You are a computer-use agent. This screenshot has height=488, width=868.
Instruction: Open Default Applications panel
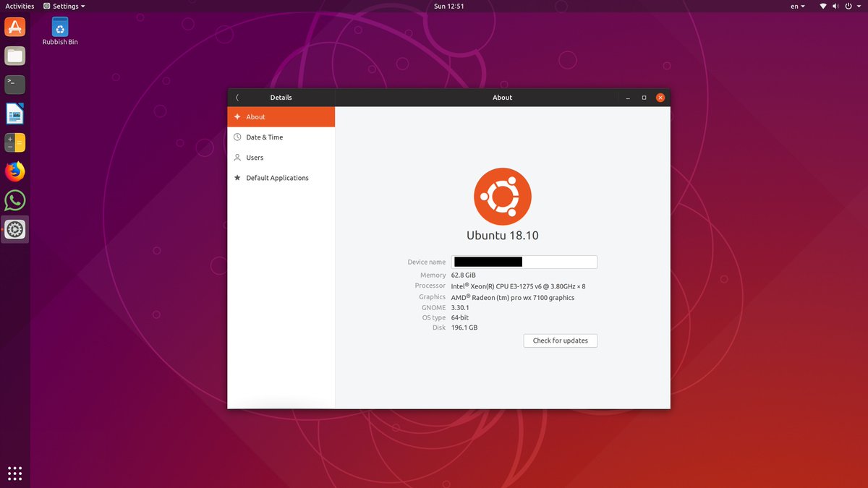[281, 178]
